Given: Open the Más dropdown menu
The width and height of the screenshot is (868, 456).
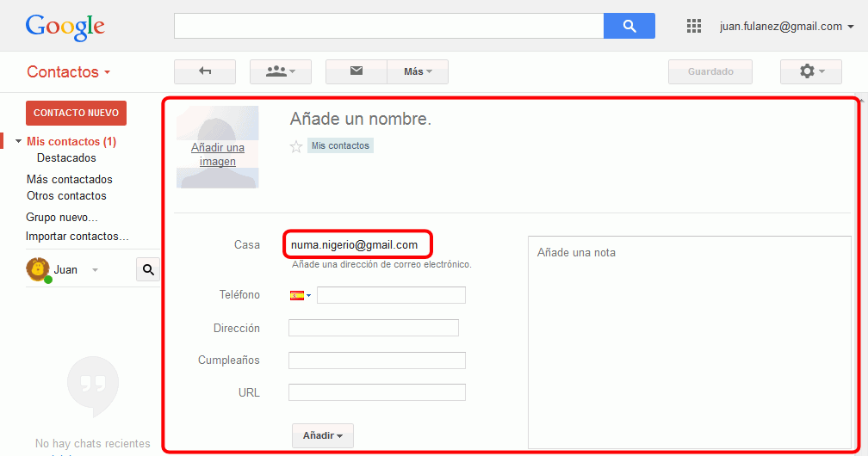Looking at the screenshot, I should [418, 71].
